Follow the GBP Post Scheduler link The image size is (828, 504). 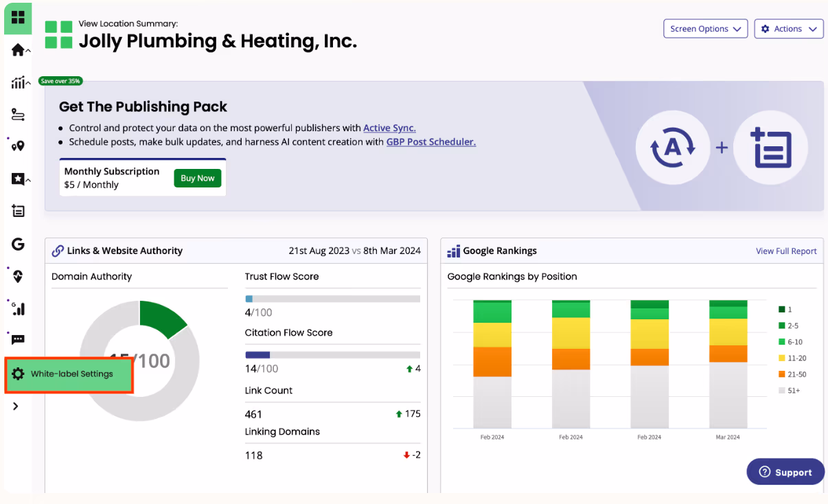click(x=431, y=141)
